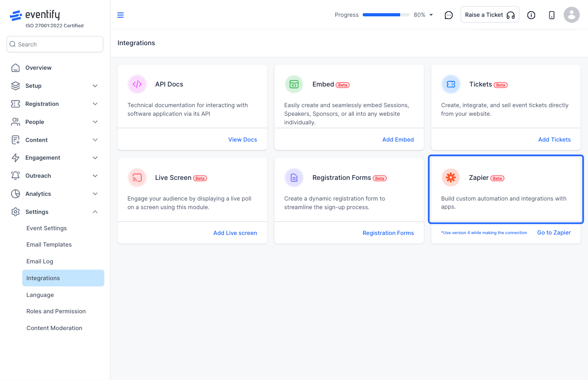
Task: Expand the Outreach chevron
Action: 95,176
